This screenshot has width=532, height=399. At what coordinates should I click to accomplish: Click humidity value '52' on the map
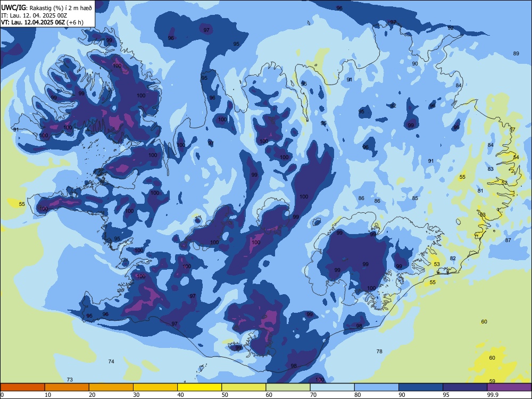click(504, 182)
